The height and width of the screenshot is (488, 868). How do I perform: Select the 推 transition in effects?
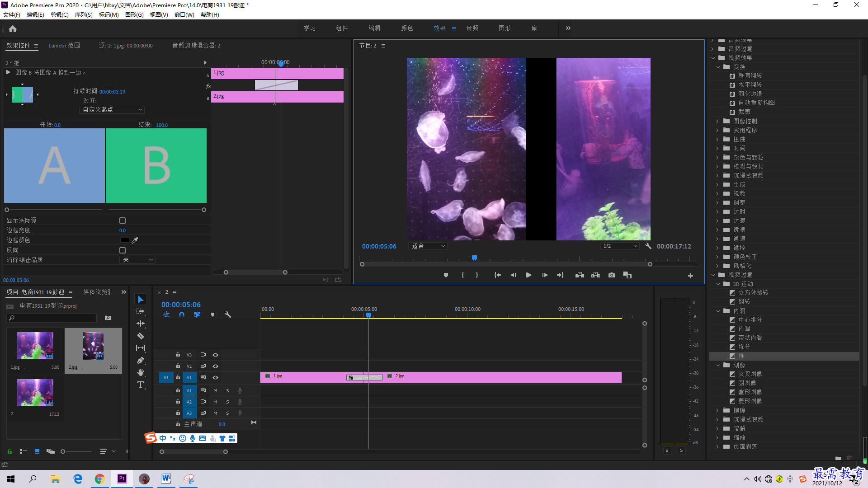tap(741, 356)
